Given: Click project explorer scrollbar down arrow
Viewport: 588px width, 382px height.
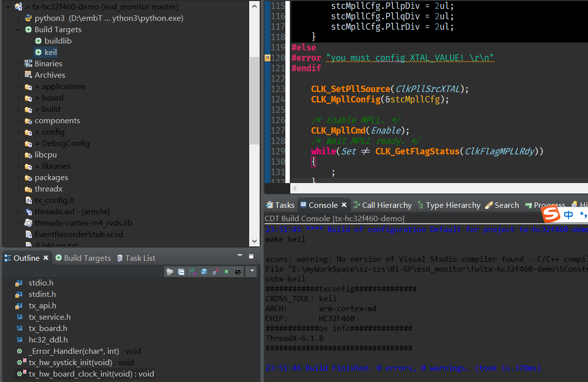Looking at the screenshot, I should (254, 241).
